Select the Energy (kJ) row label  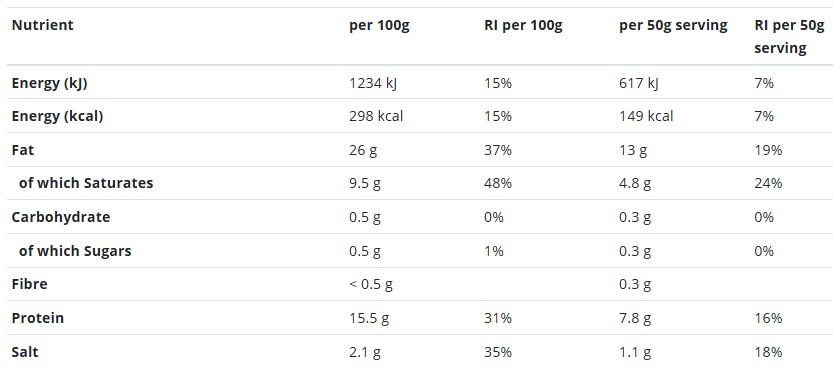pyautogui.click(x=49, y=83)
